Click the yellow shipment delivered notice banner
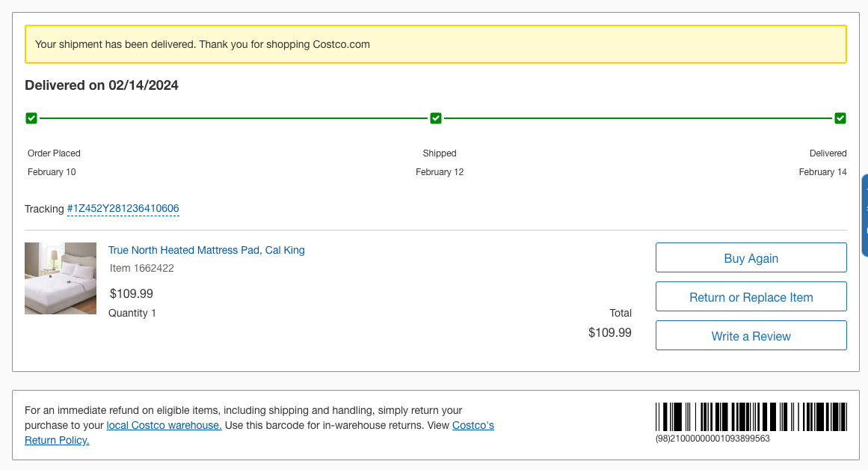This screenshot has width=868, height=470. 436,44
